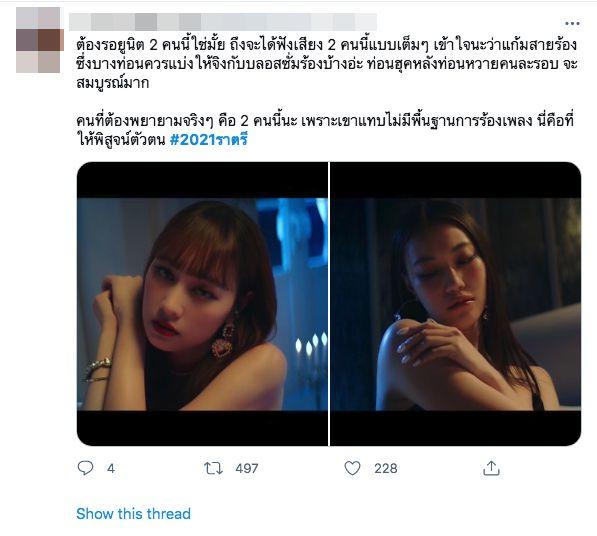Click the black bar below left photo
The image size is (597, 536).
click(203, 428)
